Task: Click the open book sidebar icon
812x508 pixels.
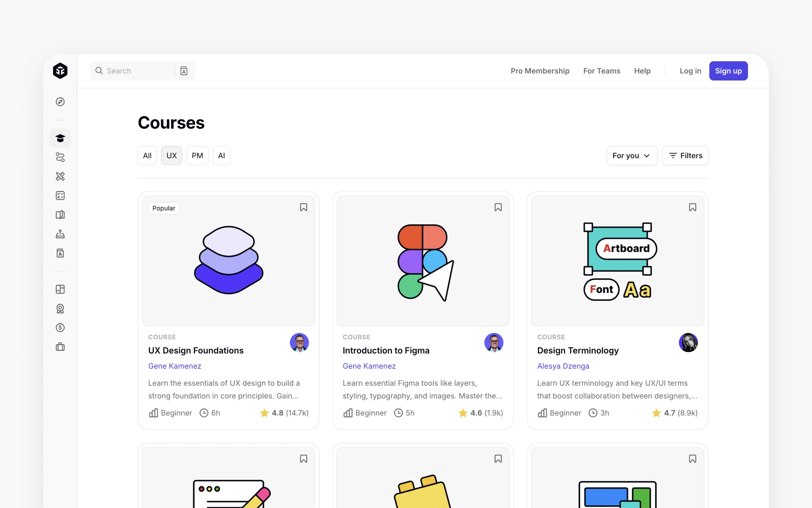Action: [x=60, y=215]
